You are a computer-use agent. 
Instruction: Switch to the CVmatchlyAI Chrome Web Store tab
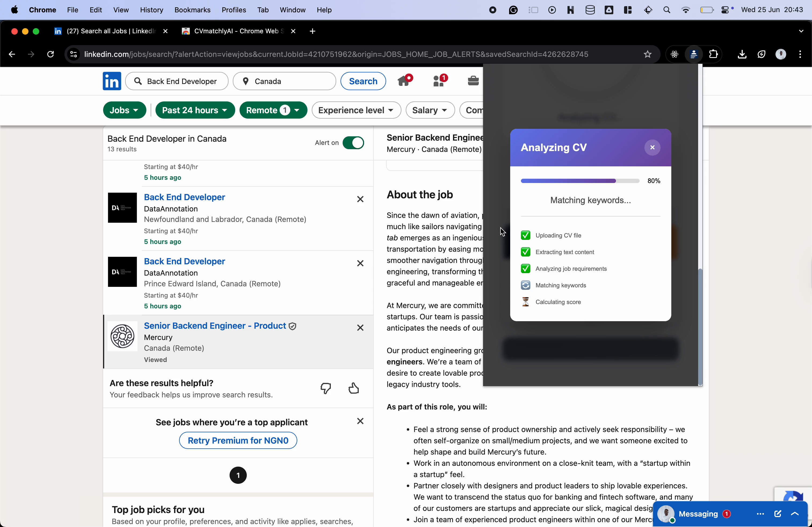[x=235, y=31]
